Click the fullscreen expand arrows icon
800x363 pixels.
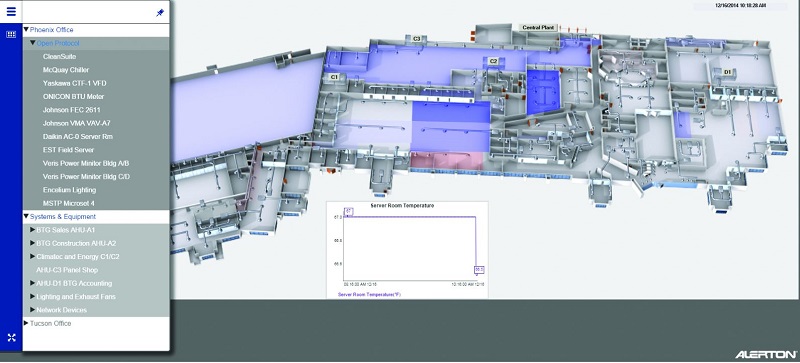11,337
